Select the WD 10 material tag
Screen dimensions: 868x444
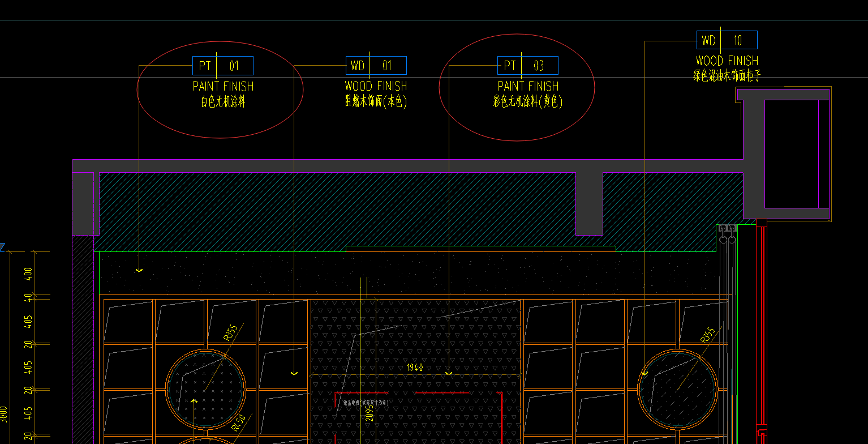click(727, 40)
